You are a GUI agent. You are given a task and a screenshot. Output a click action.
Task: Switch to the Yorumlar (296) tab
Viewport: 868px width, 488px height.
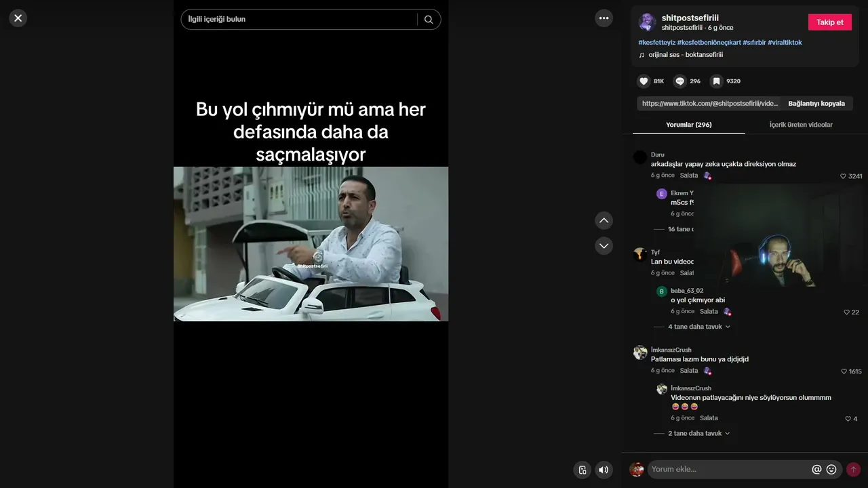688,125
